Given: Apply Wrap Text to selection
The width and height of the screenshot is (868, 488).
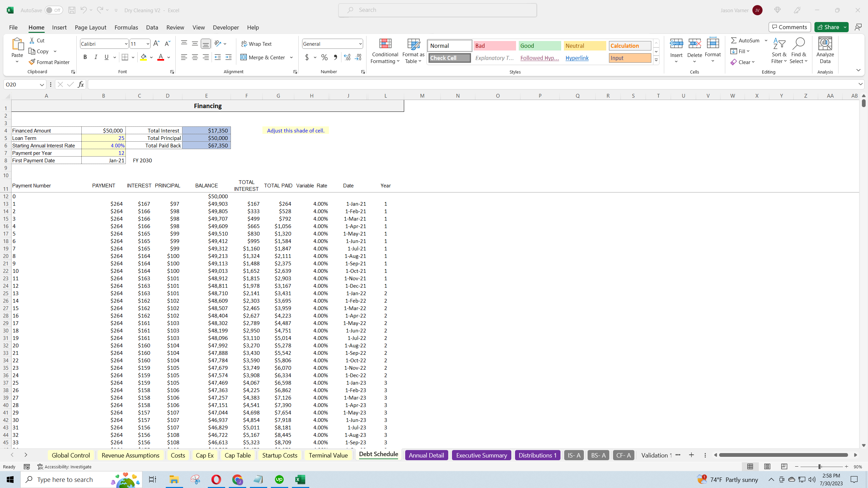Looking at the screenshot, I should click(x=257, y=44).
